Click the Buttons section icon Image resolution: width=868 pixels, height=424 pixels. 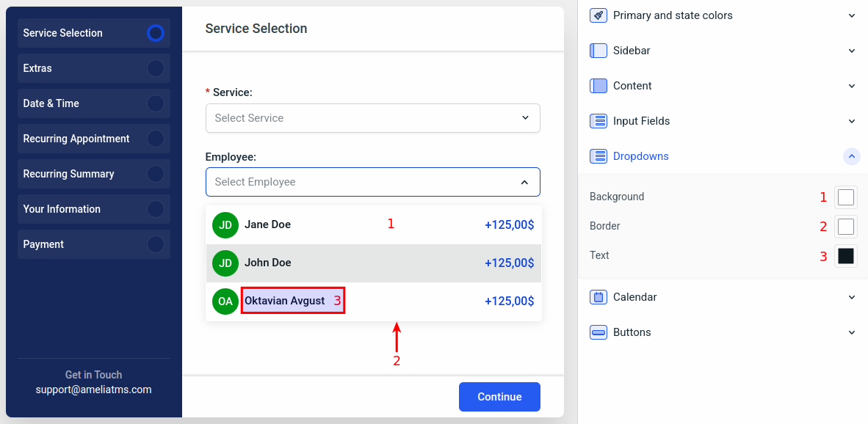[598, 332]
